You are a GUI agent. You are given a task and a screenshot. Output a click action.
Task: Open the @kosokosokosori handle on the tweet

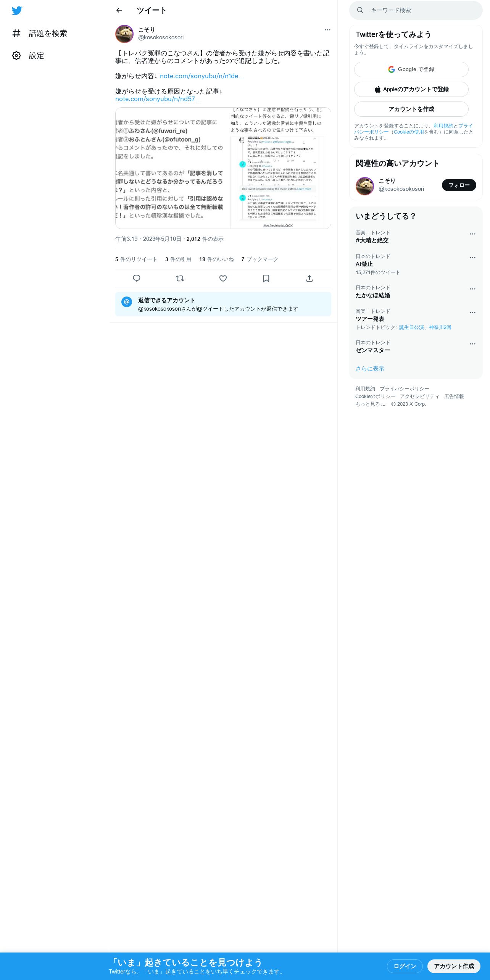point(161,37)
